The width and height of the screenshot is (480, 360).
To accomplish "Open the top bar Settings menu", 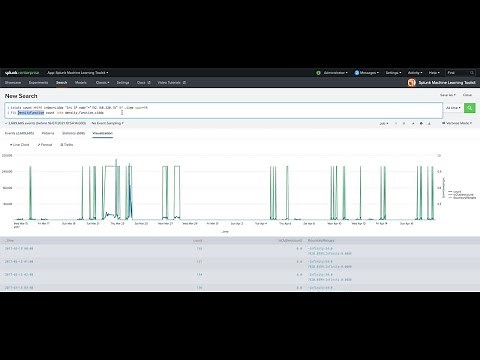I will pos(393,73).
